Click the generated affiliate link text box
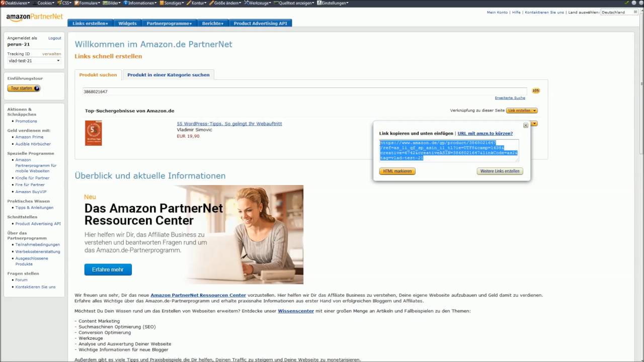This screenshot has height=362, width=644. (x=449, y=150)
